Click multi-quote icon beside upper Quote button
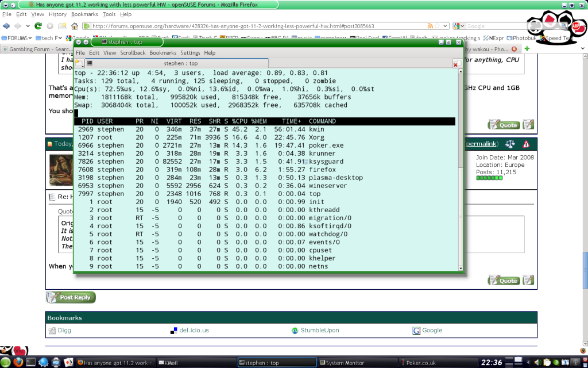The image size is (588, 368). pos(528,124)
